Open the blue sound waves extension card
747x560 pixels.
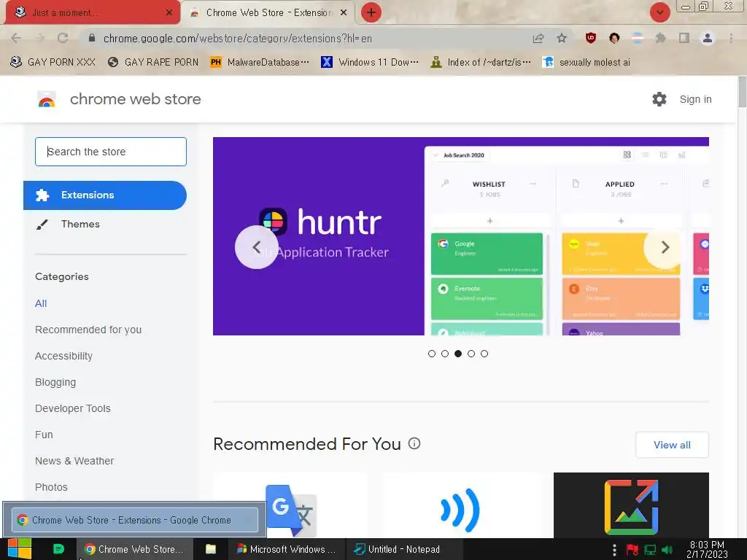pyautogui.click(x=461, y=505)
